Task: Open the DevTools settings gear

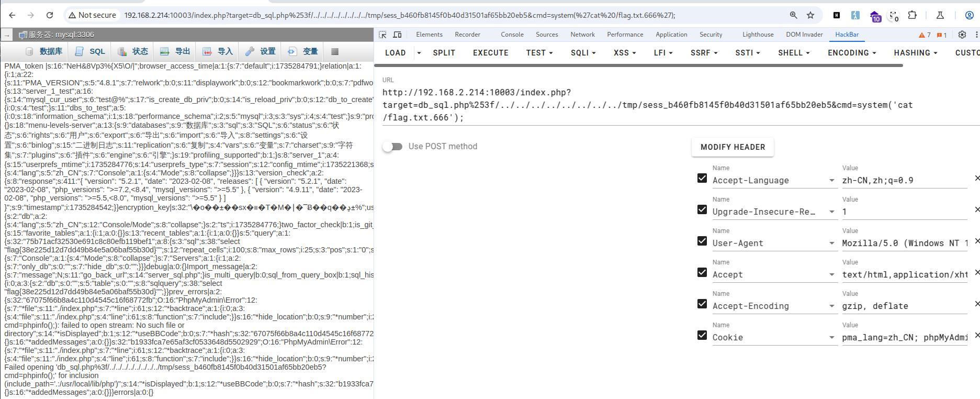Action: tap(962, 35)
